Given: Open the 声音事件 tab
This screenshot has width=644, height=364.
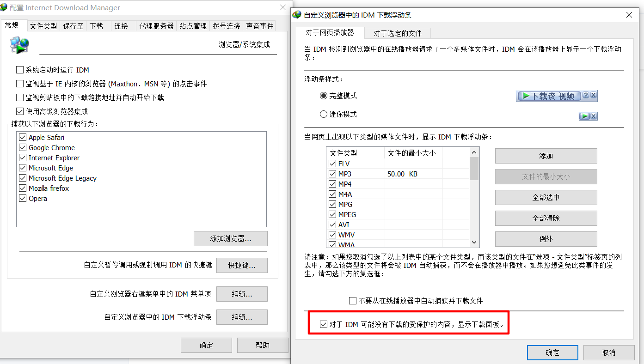Looking at the screenshot, I should tap(260, 26).
